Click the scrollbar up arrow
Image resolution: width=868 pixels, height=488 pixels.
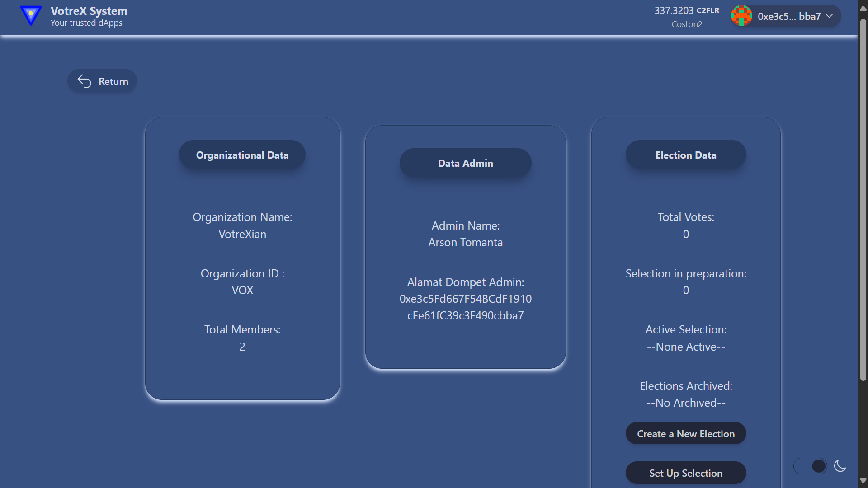point(863,9)
